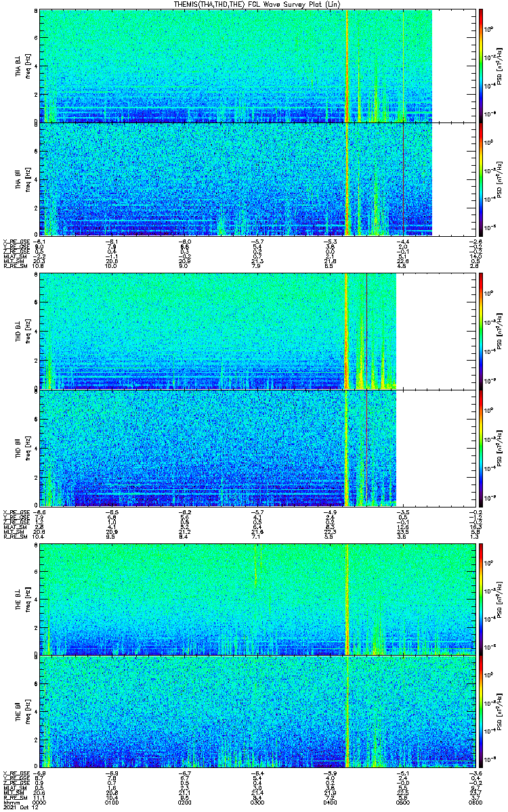
Task: Click the 'THE B∥ freq [Hz]' axis label
Action: pos(22,712)
